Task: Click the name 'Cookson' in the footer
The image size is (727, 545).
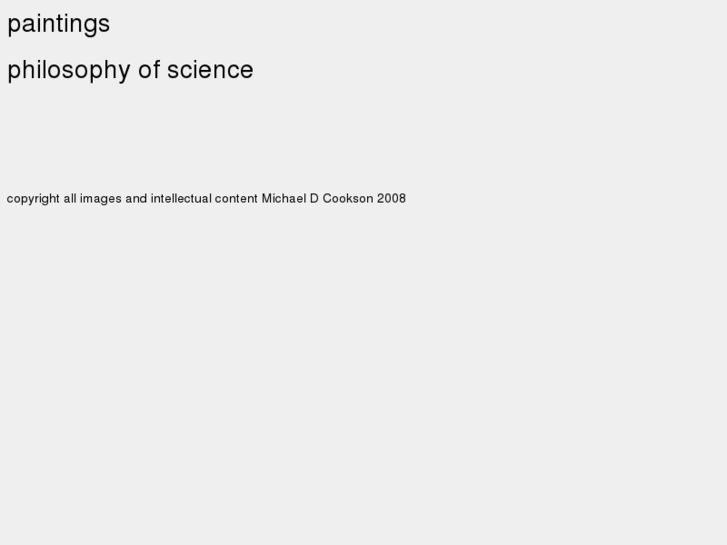Action: tap(347, 198)
